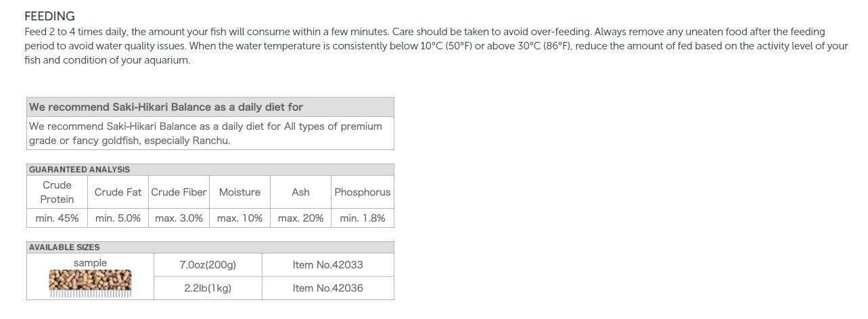Screen dimensions: 868x319
Task: Click the sample pellet food thumbnail
Action: [91, 283]
